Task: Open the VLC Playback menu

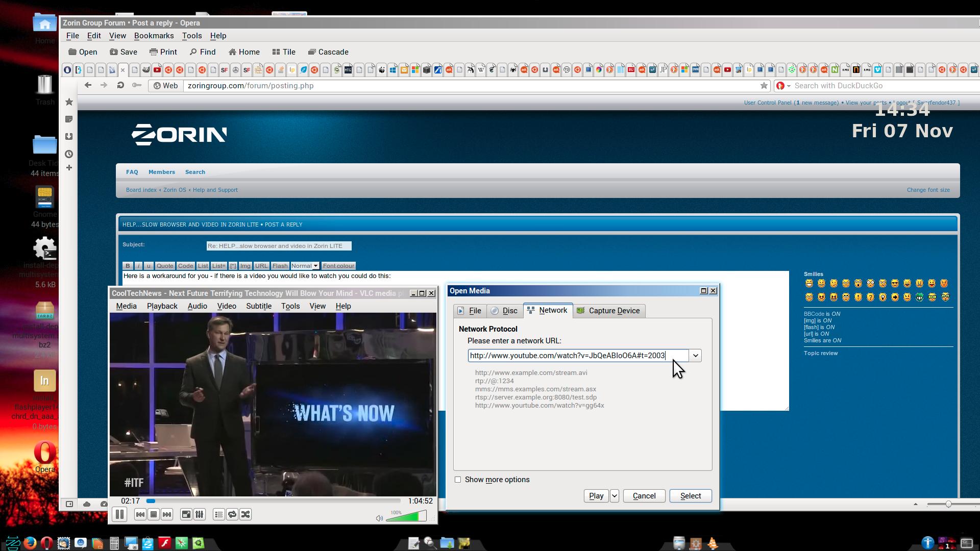Action: pos(162,306)
